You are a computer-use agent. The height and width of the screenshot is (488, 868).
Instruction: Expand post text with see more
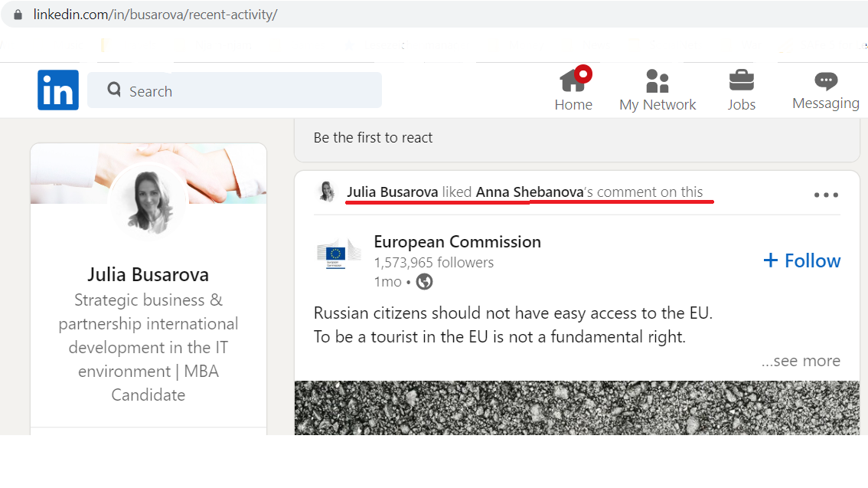[x=801, y=361]
